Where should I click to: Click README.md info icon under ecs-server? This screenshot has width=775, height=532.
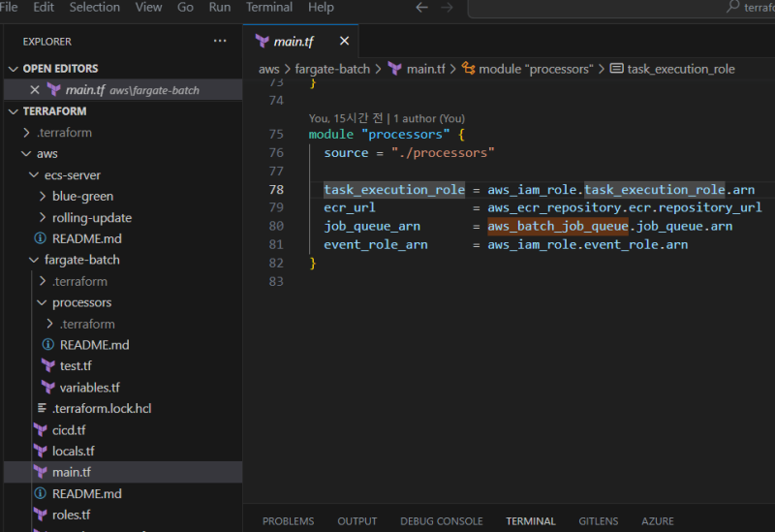tap(40, 238)
